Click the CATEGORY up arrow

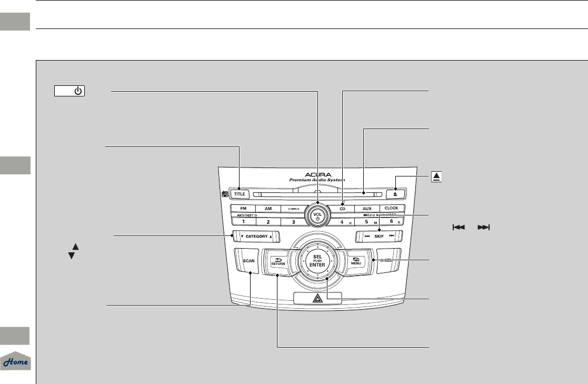[x=271, y=237]
